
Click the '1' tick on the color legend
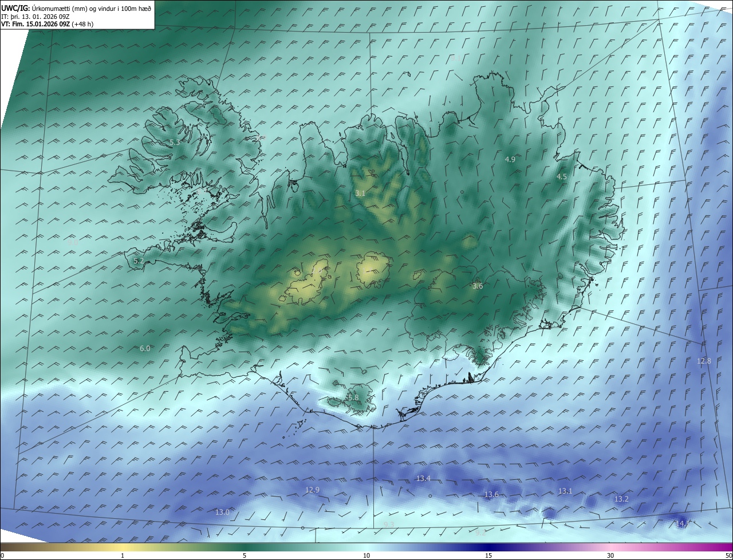(123, 555)
